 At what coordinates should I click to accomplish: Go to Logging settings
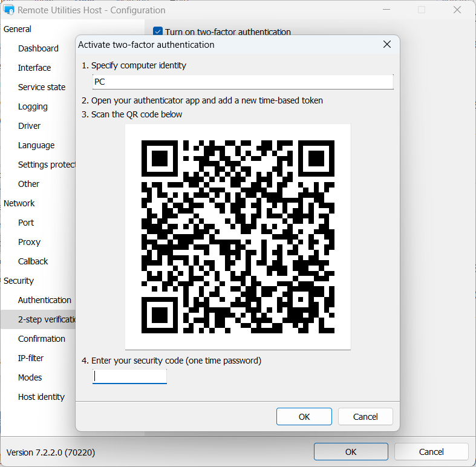(33, 106)
